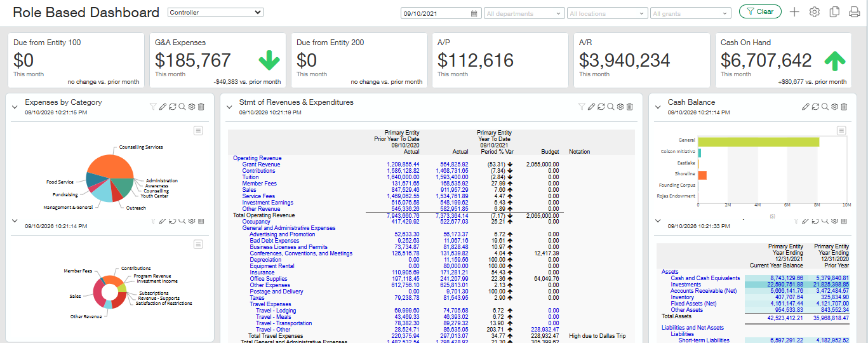Collapse the Stmt of Revenues & Expenditures panel
The width and height of the screenshot is (868, 343).
pyautogui.click(x=229, y=107)
